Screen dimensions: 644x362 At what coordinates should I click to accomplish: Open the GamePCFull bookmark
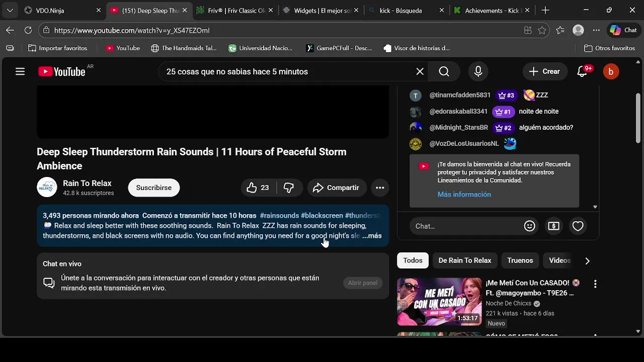pyautogui.click(x=340, y=48)
